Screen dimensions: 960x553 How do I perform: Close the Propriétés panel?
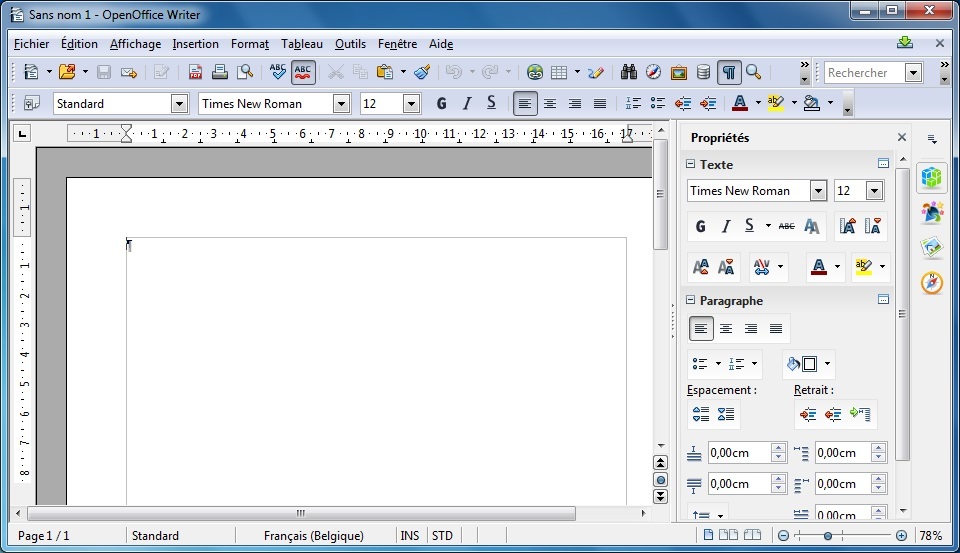pyautogui.click(x=902, y=137)
